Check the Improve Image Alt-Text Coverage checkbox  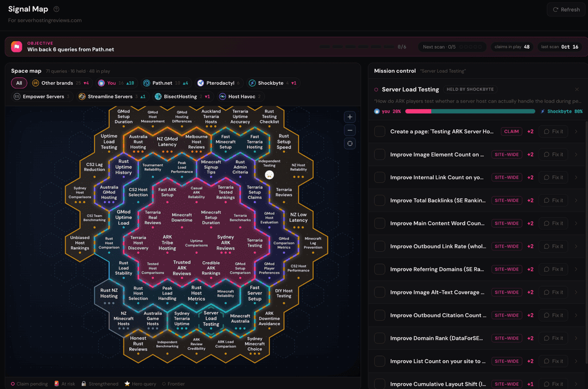pyautogui.click(x=380, y=292)
